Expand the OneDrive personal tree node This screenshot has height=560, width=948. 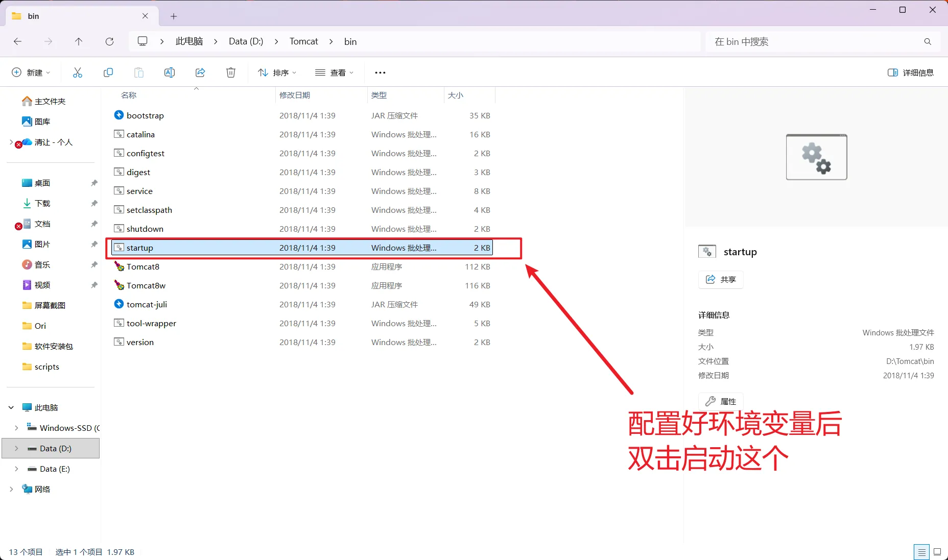(11, 142)
